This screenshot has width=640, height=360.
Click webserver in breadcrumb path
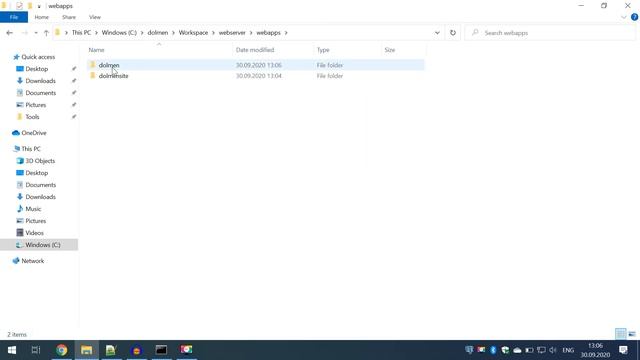[232, 33]
